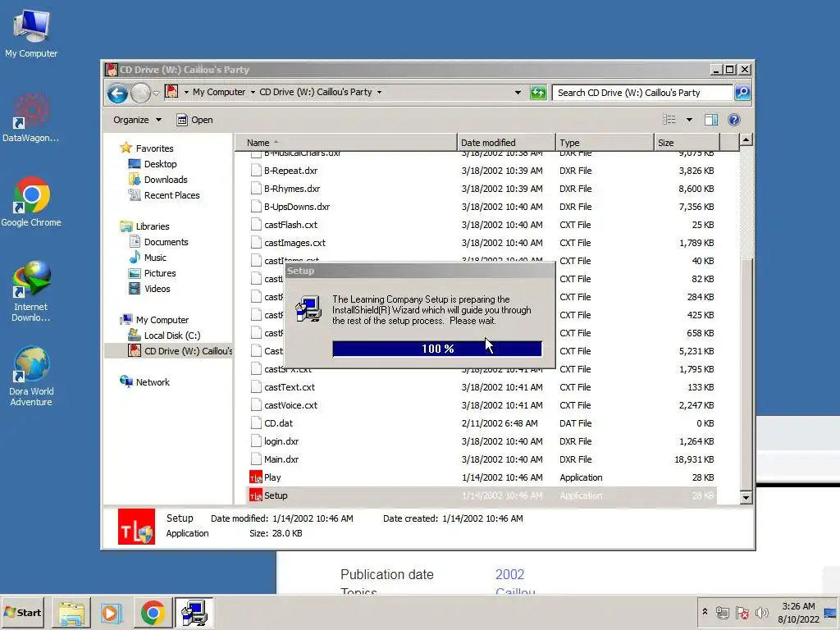Click the My Computer breadcrumb segment
Screen dimensions: 840x630
[218, 92]
